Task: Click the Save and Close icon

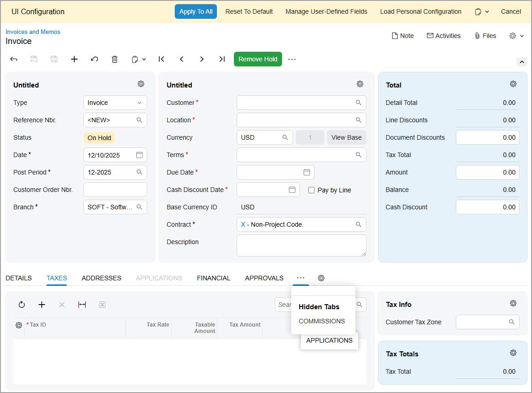Action: [34, 59]
